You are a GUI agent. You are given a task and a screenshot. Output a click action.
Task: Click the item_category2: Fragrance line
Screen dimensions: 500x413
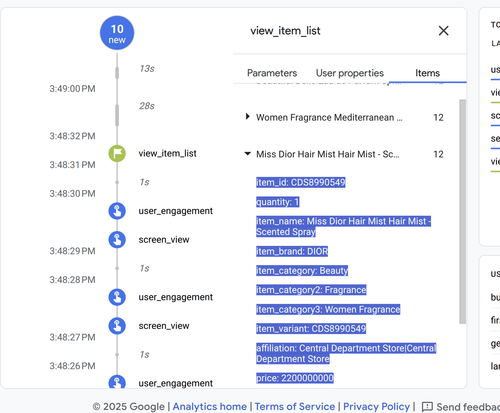tap(311, 290)
